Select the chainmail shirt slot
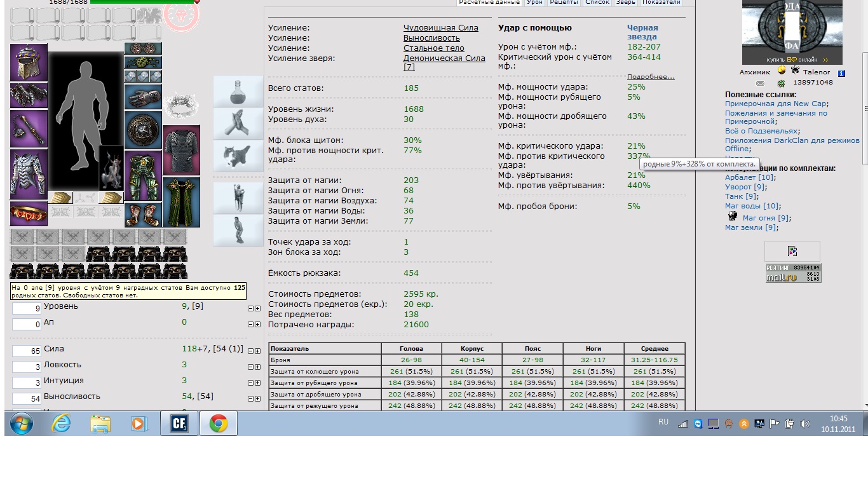The height and width of the screenshot is (488, 868). point(182,150)
